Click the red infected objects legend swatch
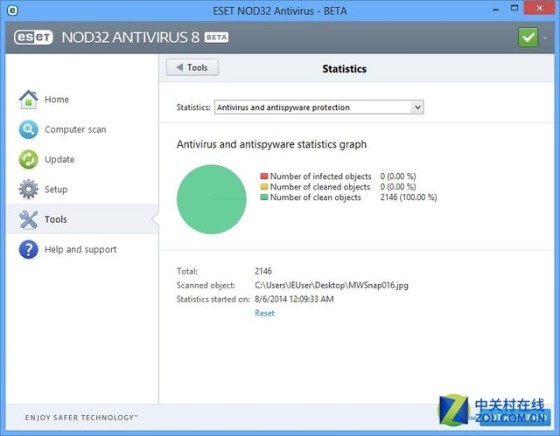 [264, 176]
